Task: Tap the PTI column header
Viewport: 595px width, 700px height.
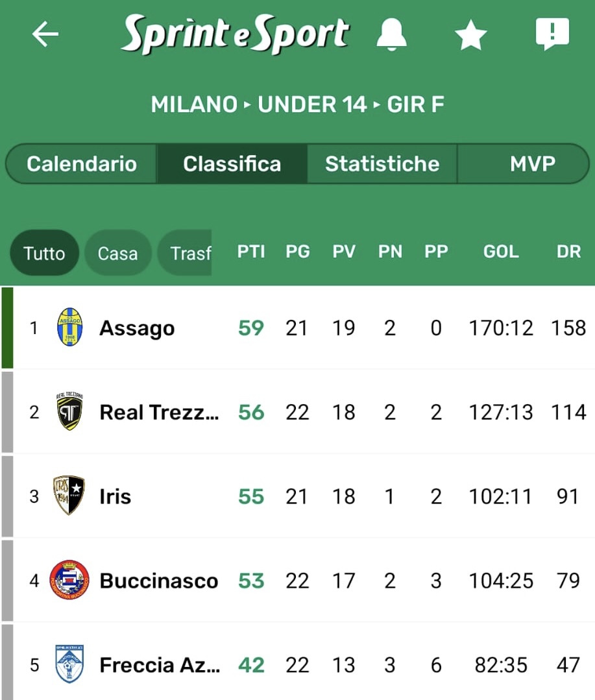Action: (251, 252)
